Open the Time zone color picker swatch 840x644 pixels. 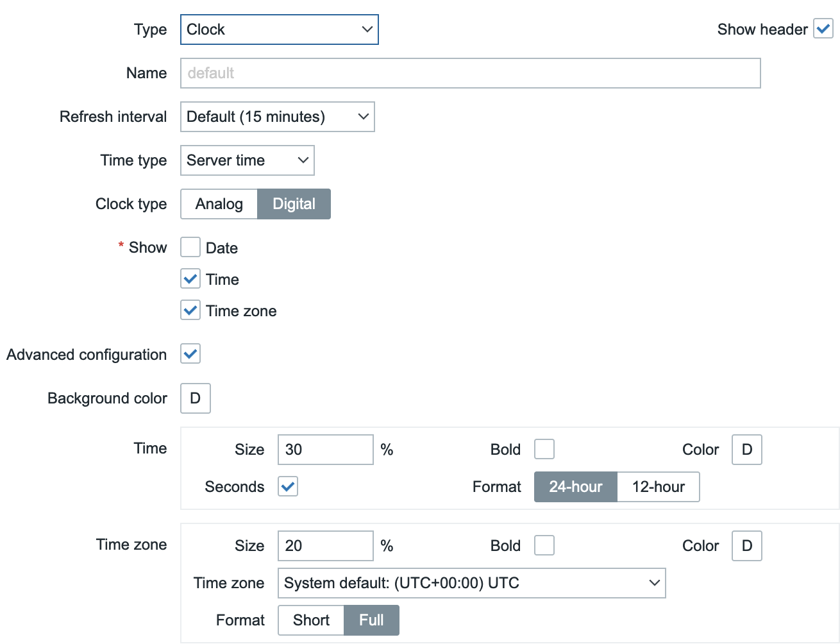(746, 546)
